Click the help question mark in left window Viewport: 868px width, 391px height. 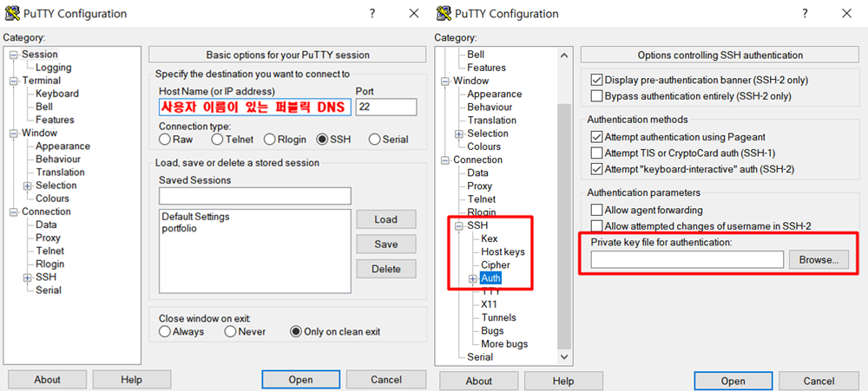click(x=373, y=13)
